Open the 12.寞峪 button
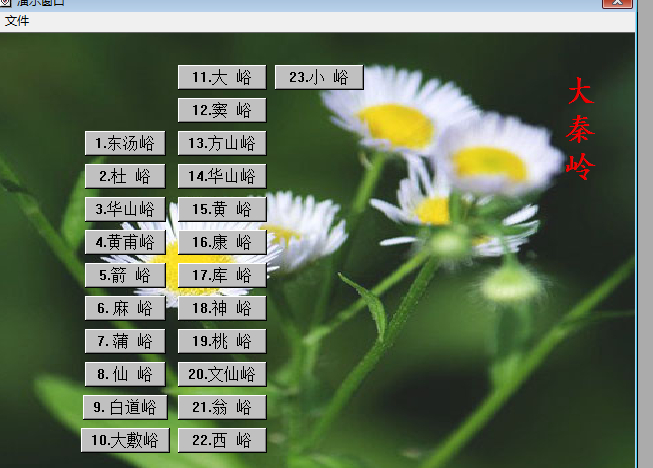This screenshot has height=468, width=653. pos(222,110)
